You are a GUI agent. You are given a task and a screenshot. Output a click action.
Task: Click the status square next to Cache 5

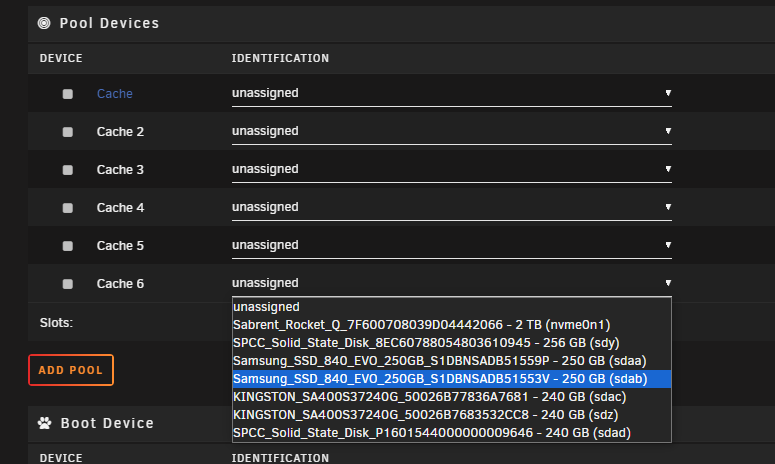coord(68,246)
